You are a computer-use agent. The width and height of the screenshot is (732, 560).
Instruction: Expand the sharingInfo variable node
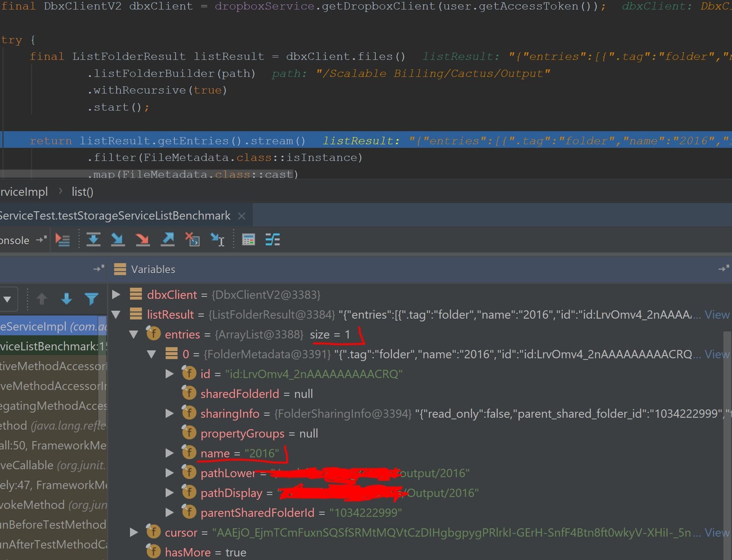tap(170, 413)
